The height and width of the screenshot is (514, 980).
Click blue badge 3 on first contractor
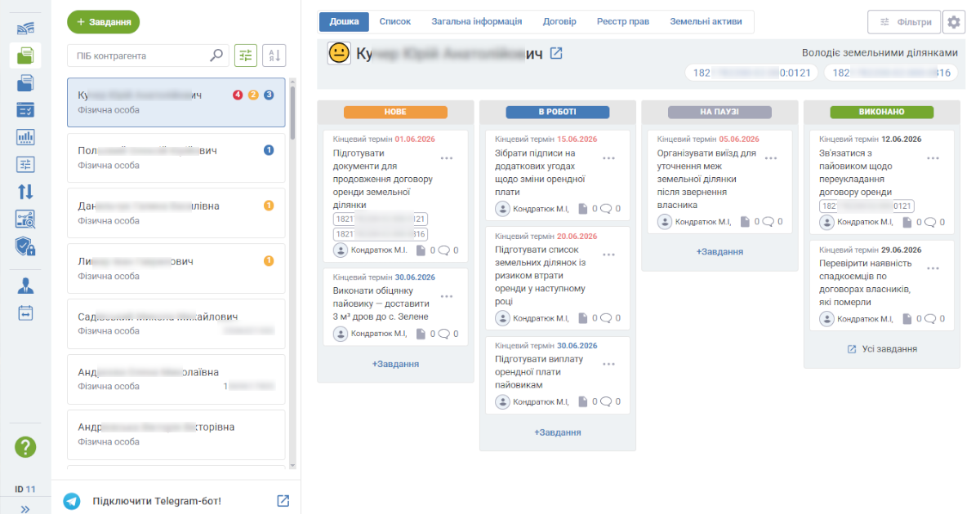pos(269,95)
